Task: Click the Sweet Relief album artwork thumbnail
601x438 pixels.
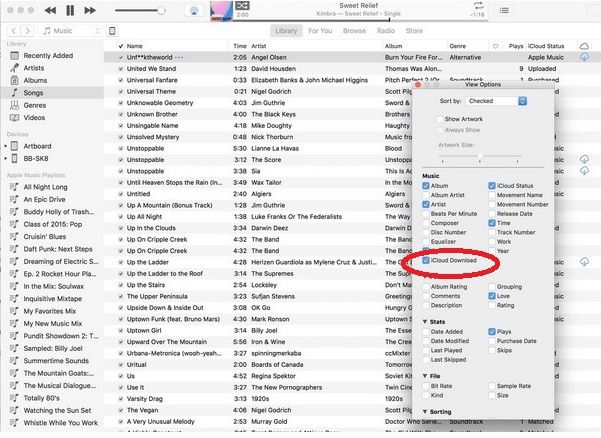Action: pyautogui.click(x=222, y=11)
